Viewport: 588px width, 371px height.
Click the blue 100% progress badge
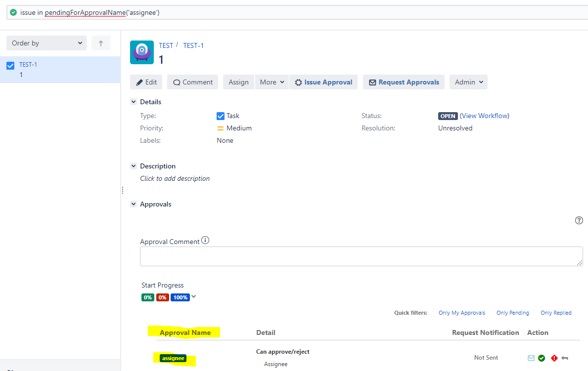coord(180,297)
